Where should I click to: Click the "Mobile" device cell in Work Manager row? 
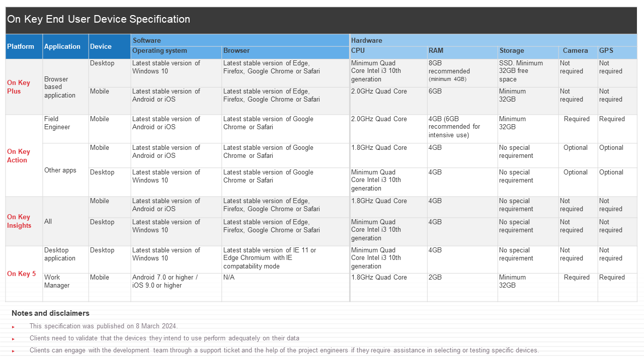[x=110, y=287]
